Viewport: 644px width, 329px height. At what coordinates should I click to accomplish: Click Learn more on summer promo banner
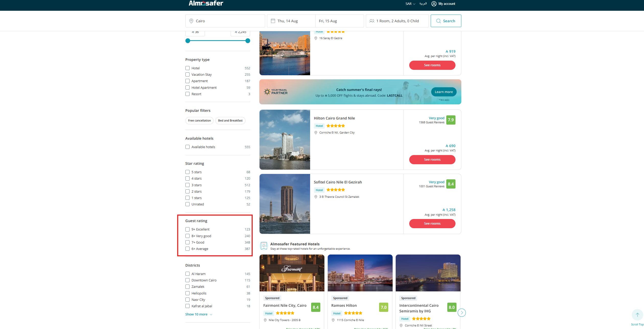tap(443, 92)
